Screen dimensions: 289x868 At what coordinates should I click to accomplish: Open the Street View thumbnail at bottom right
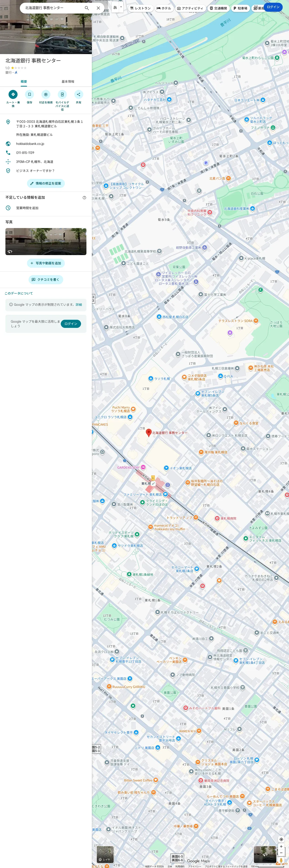pos(265,854)
